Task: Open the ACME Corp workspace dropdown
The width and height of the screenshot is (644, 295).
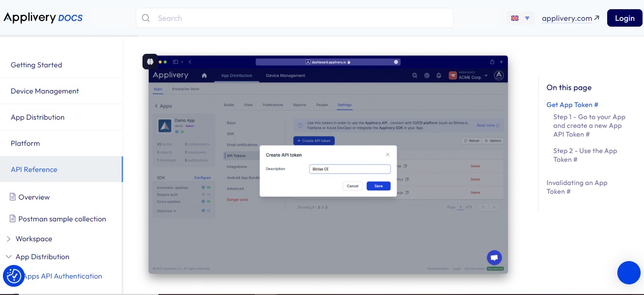Action: pyautogui.click(x=469, y=76)
